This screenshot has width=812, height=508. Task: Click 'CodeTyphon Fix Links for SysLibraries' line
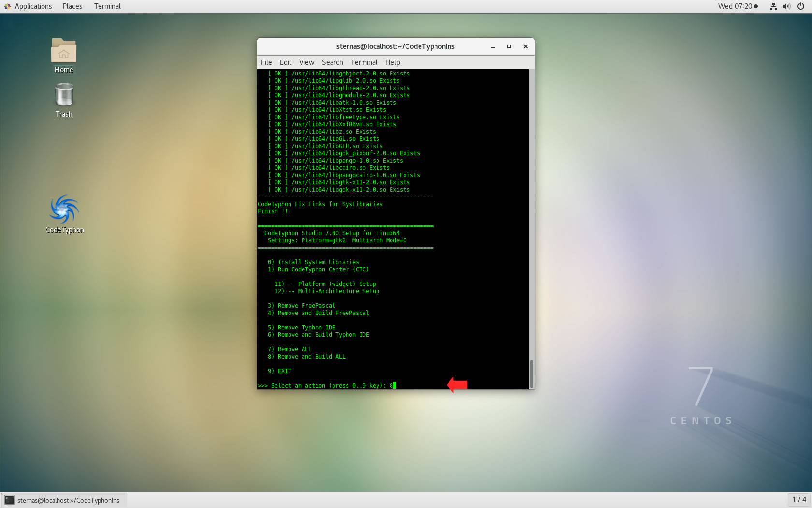(x=320, y=204)
